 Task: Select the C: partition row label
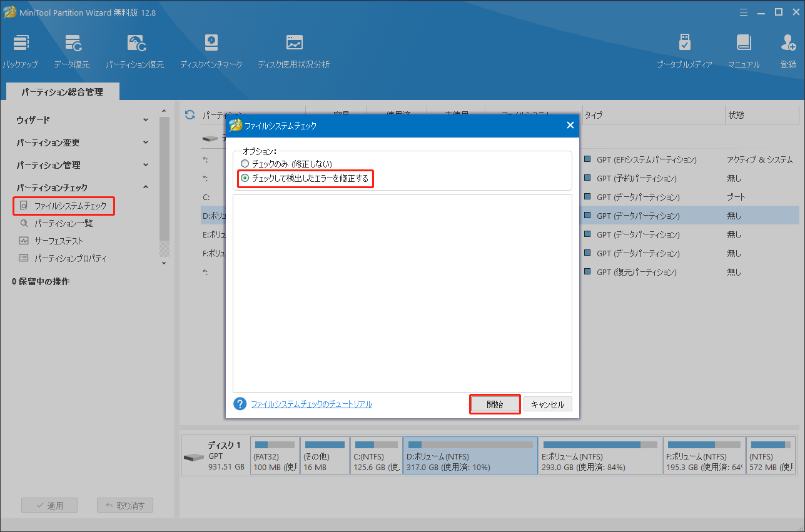(x=206, y=198)
